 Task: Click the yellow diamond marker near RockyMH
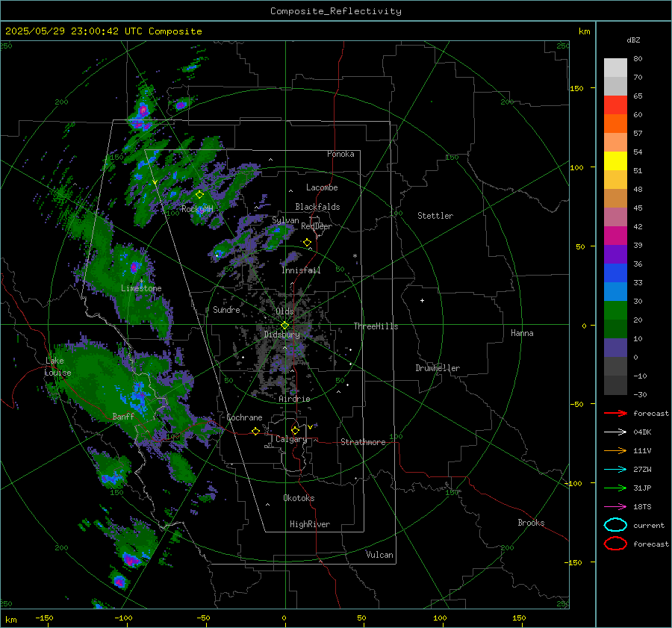coord(199,195)
